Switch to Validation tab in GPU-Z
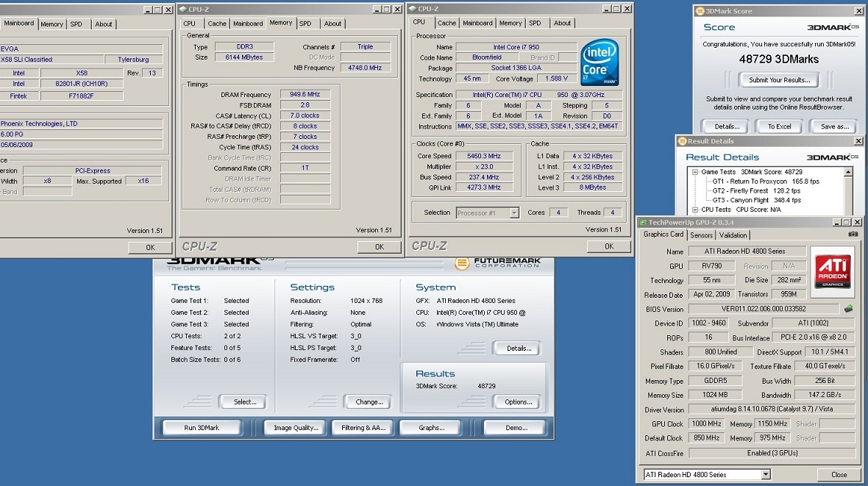The image size is (868, 486). [x=733, y=235]
